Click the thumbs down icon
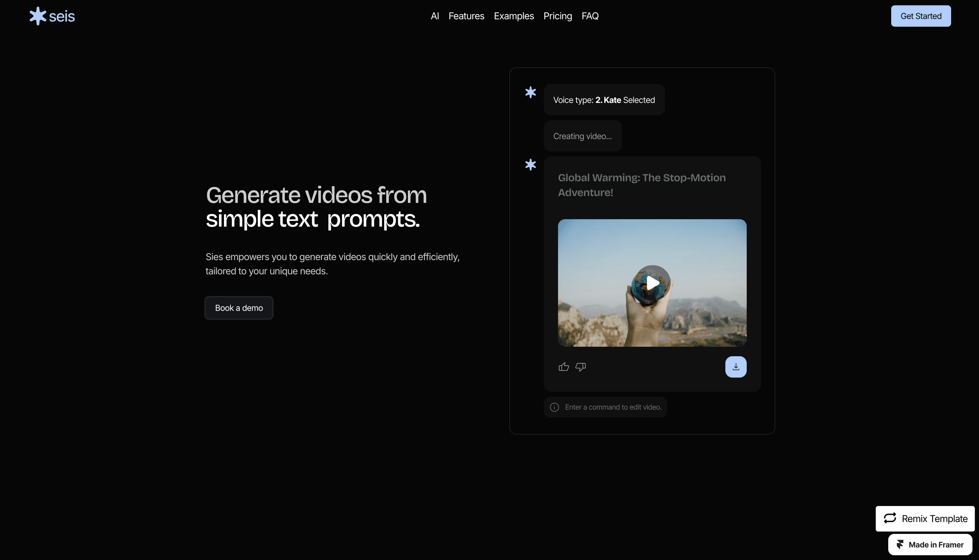979x560 pixels. point(581,367)
